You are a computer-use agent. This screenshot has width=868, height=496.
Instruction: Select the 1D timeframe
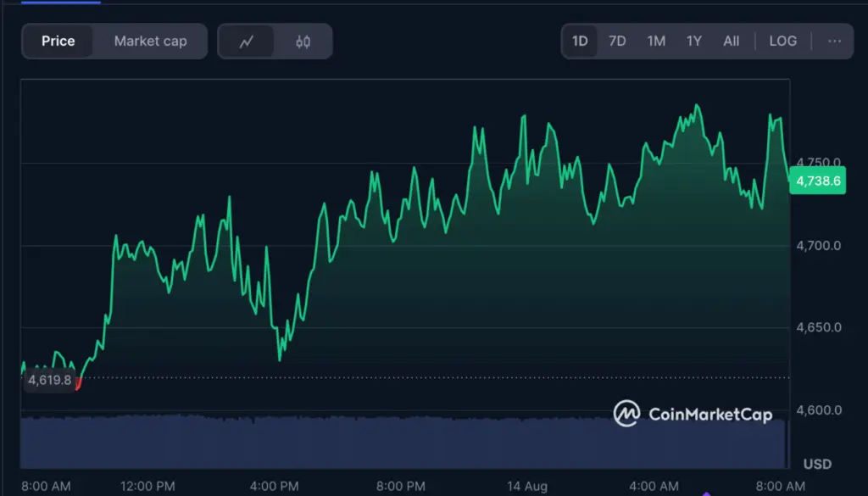pos(580,40)
